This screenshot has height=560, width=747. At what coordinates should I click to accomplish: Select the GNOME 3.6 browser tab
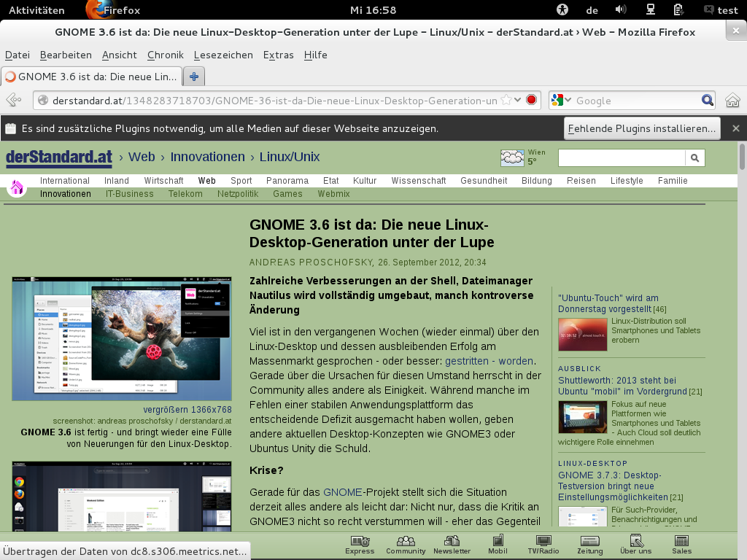coord(92,77)
